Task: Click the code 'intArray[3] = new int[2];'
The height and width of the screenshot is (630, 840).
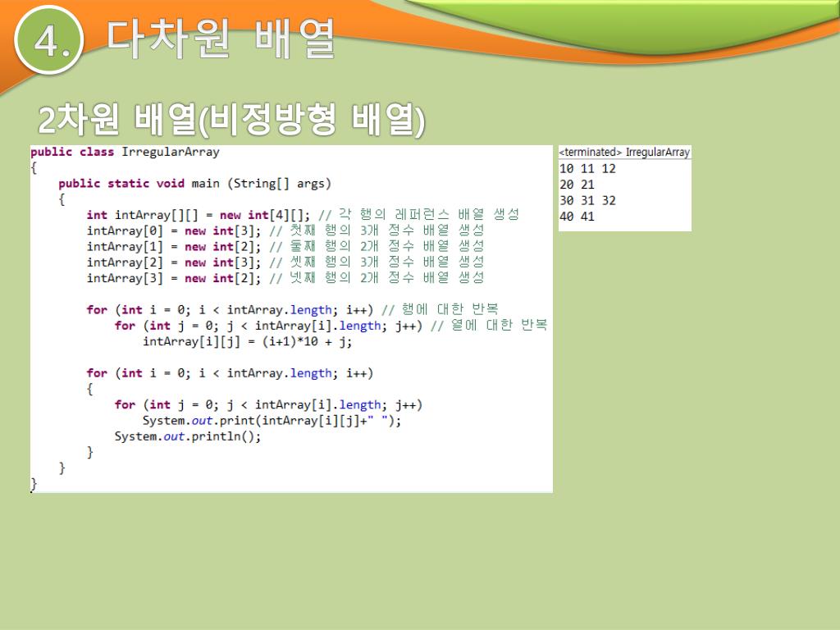Action: click(x=174, y=279)
